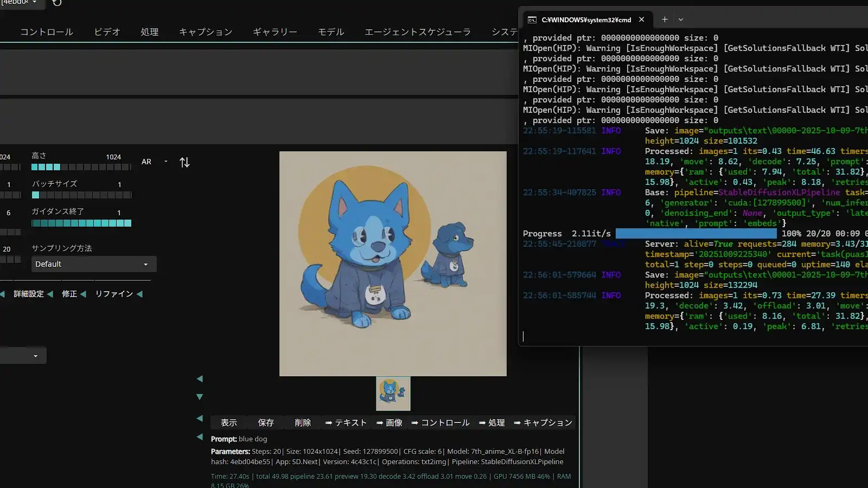The width and height of the screenshot is (868, 488).
Task: Click the 保存 button to save the image
Action: 265,422
